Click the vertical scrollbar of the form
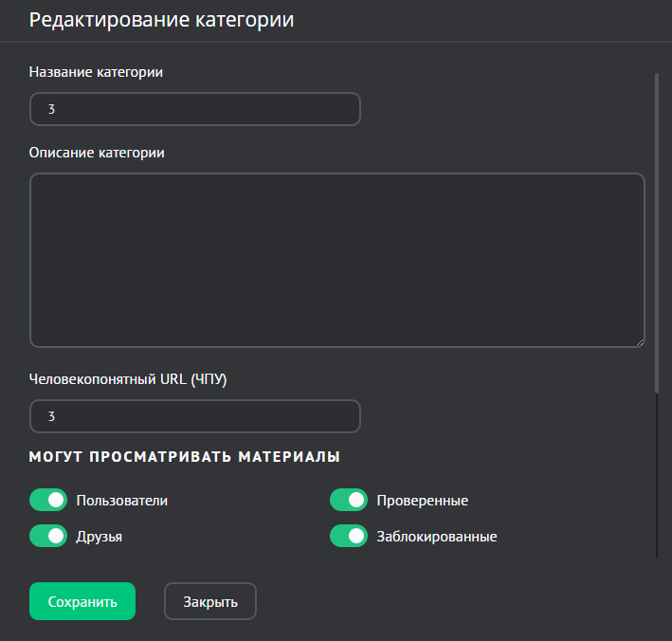Screen dimensions: 672x641 (x=656, y=232)
